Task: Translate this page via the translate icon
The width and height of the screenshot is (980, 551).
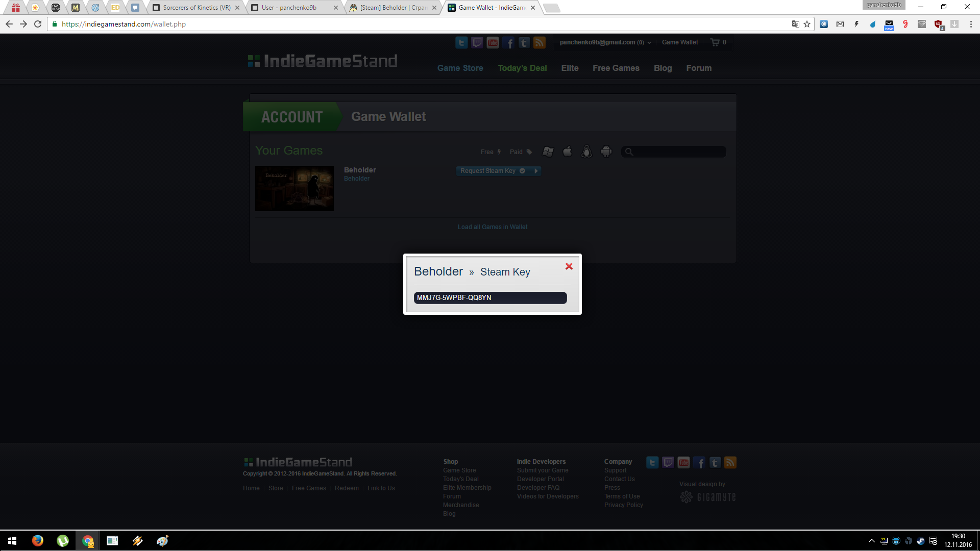Action: (795, 24)
